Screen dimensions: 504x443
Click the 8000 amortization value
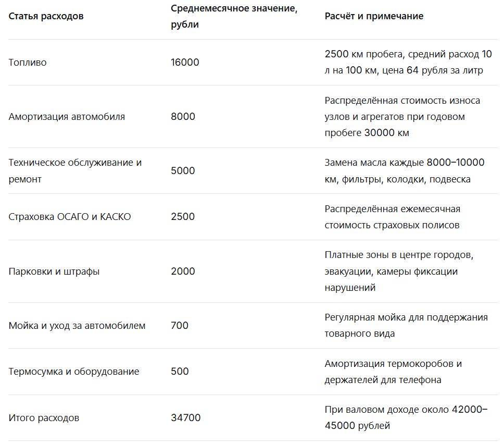(x=183, y=116)
